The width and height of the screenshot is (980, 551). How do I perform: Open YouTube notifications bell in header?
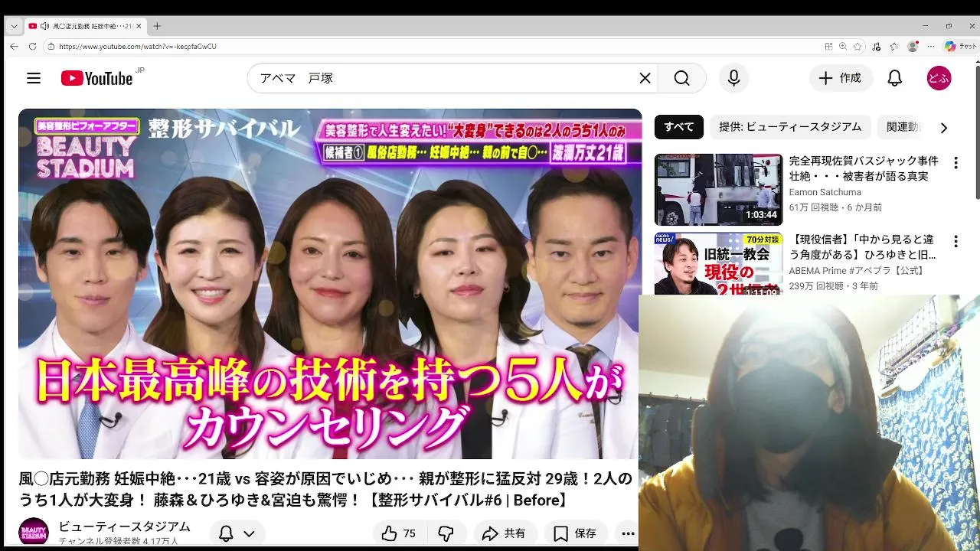894,78
